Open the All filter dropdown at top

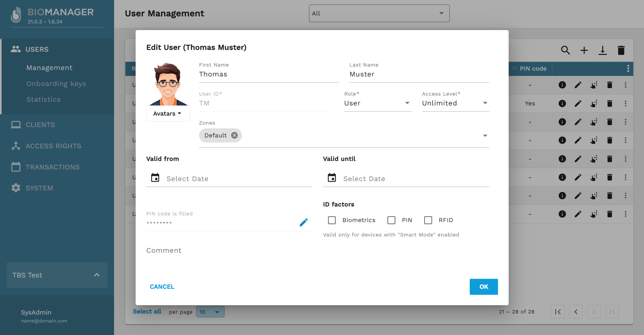coord(379,13)
